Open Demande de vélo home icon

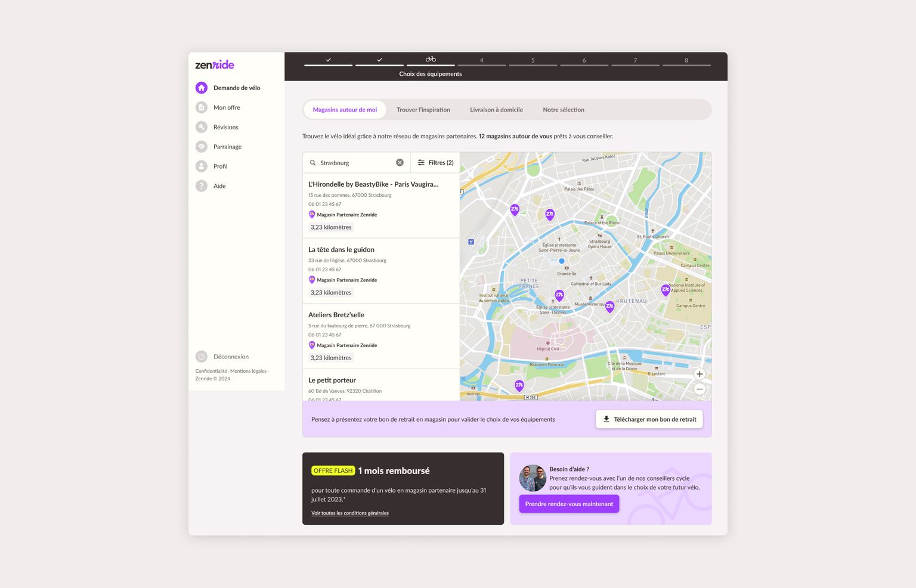point(202,88)
